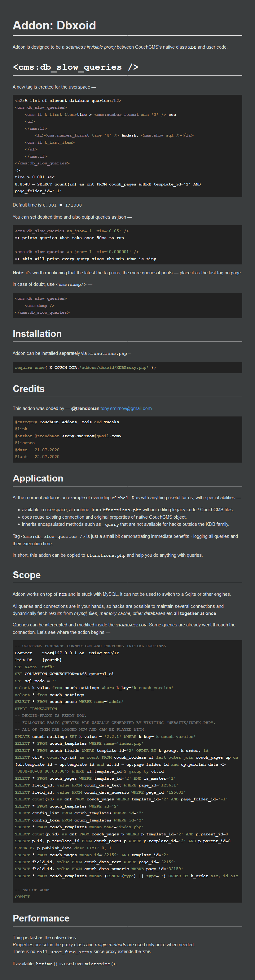Click "=> prints queries that take over 50ms to run"
The image size is (255, 980).
pyautogui.click(x=69, y=238)
